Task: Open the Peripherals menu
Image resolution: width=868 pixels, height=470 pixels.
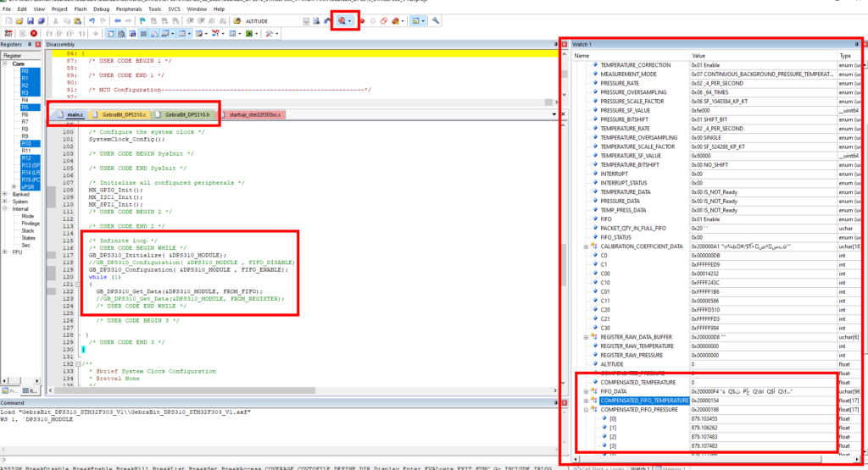Action: (x=129, y=8)
